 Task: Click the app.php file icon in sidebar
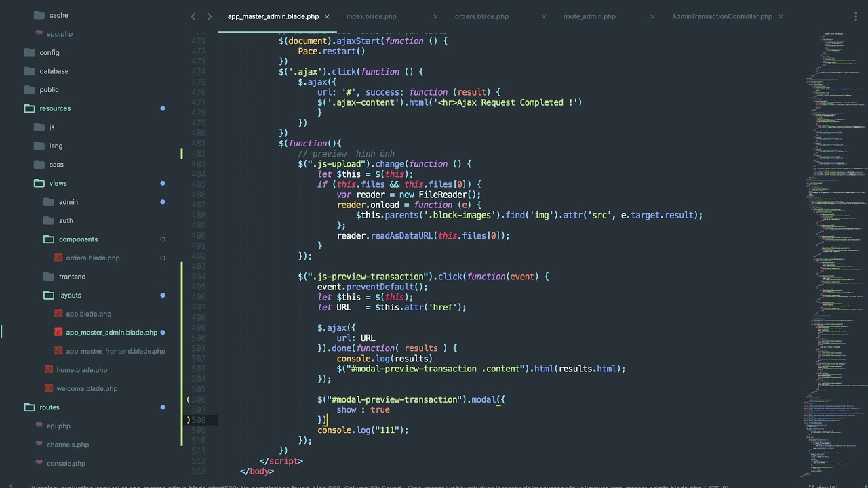coord(39,33)
